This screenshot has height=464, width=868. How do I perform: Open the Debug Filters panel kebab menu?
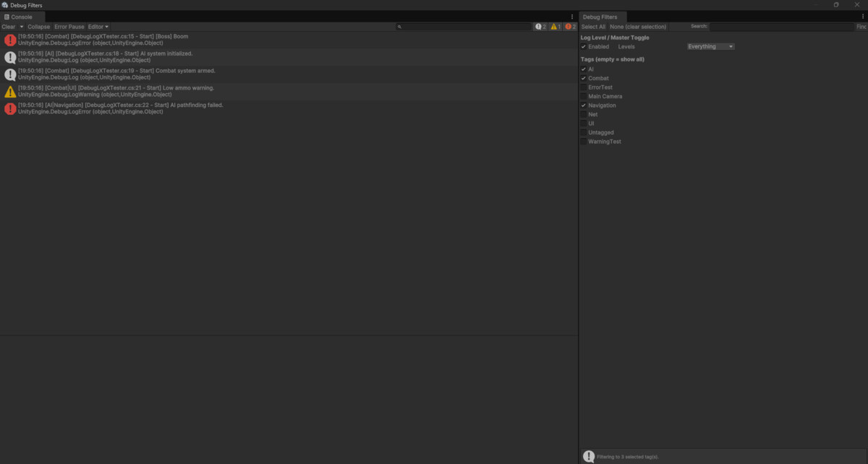pyautogui.click(x=863, y=16)
